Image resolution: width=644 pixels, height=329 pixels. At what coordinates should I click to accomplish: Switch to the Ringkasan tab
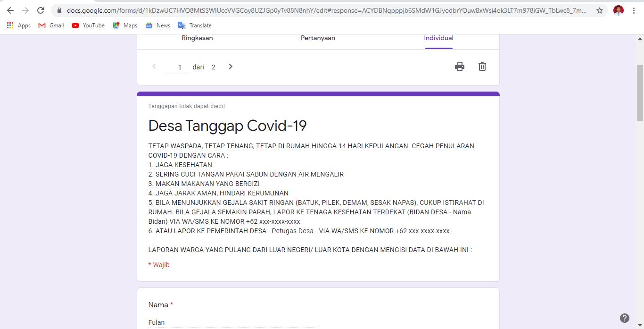point(197,38)
